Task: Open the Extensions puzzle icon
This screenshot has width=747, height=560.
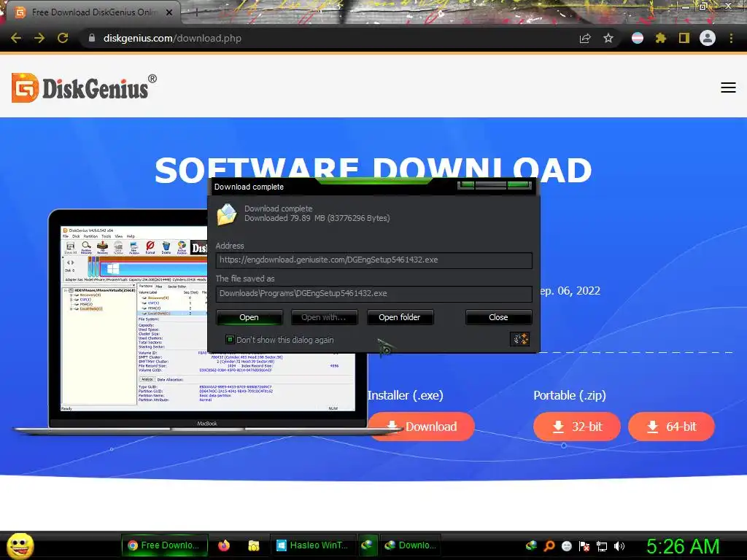Action: (661, 38)
